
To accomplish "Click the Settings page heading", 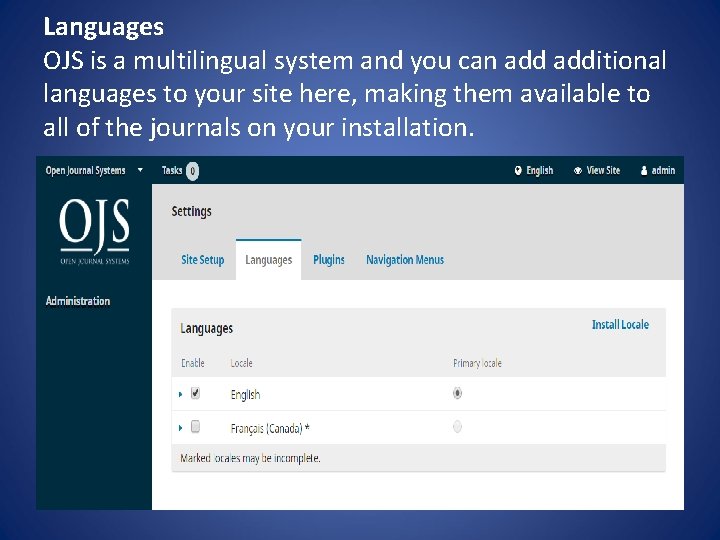I will (x=191, y=212).
